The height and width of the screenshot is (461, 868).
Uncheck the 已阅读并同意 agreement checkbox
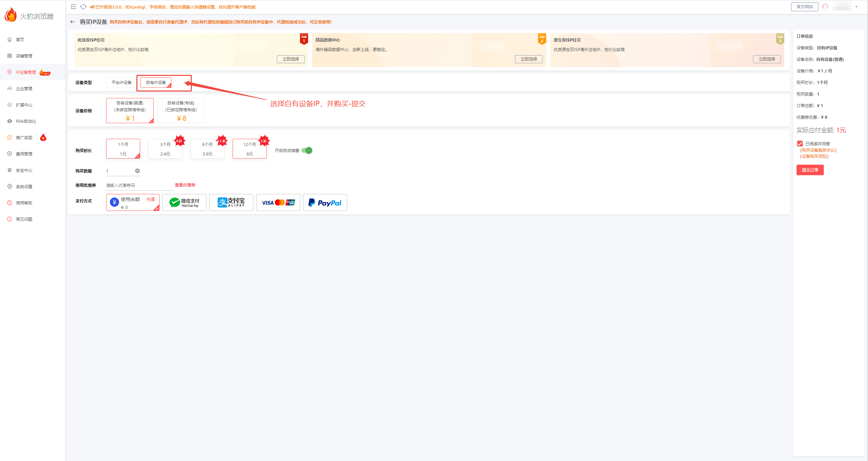[x=800, y=144]
